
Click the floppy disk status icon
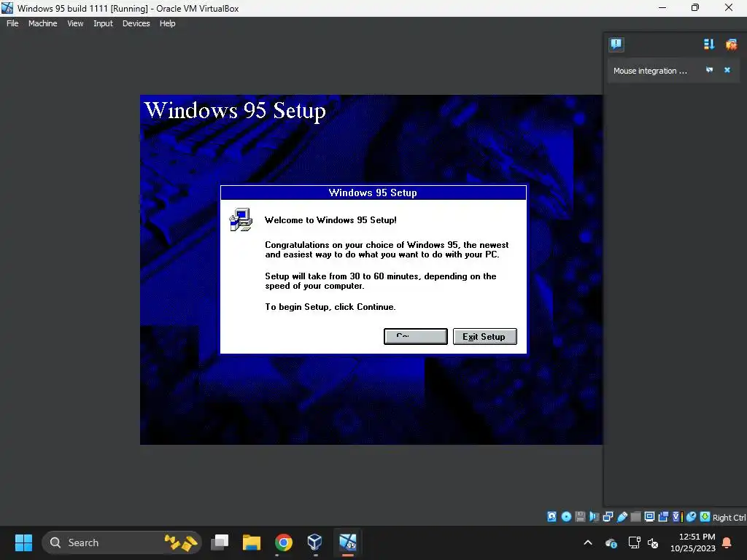(x=580, y=517)
